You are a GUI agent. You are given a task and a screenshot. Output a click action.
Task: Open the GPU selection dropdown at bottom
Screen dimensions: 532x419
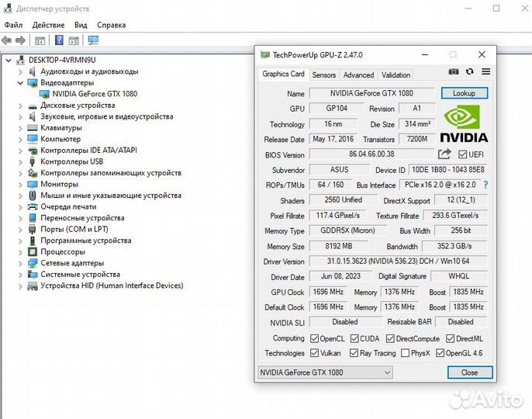coord(325,372)
